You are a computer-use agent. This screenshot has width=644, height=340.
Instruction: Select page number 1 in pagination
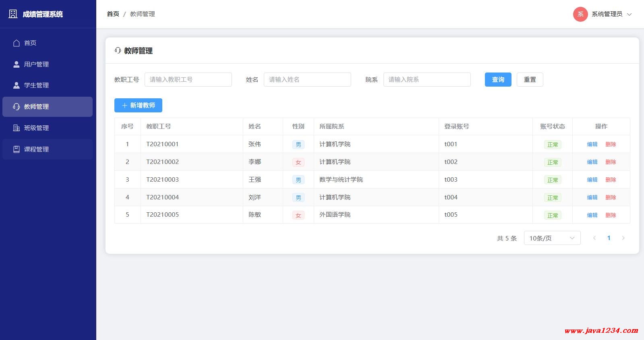point(609,238)
